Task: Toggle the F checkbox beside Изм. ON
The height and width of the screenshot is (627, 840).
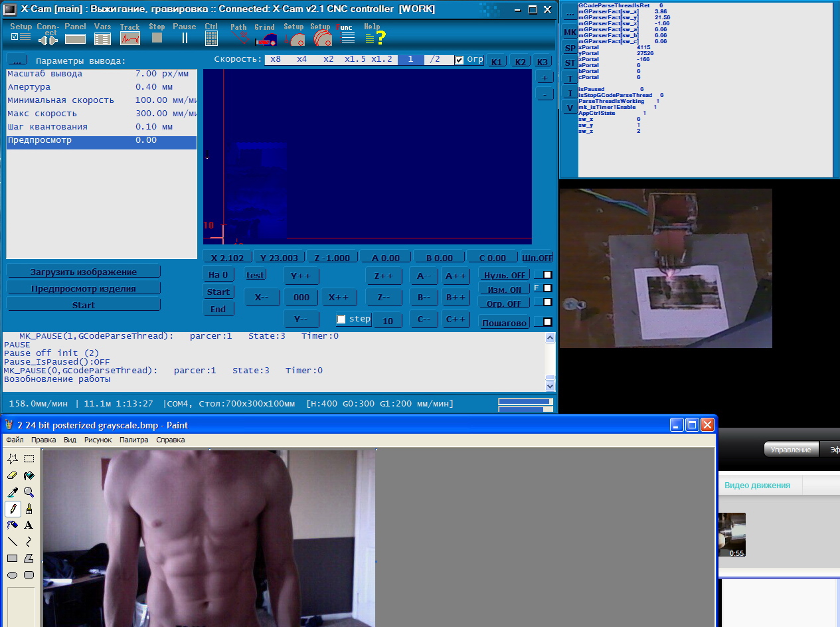Action: (x=547, y=288)
